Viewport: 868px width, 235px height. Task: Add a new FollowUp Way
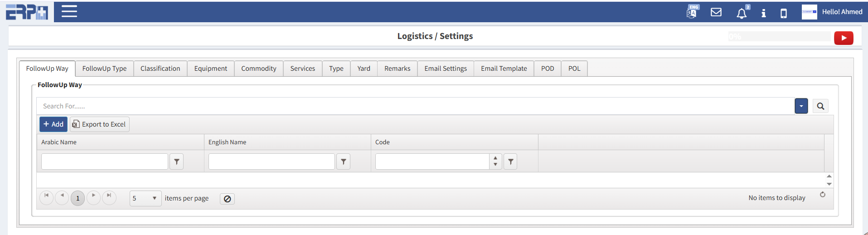click(x=53, y=124)
